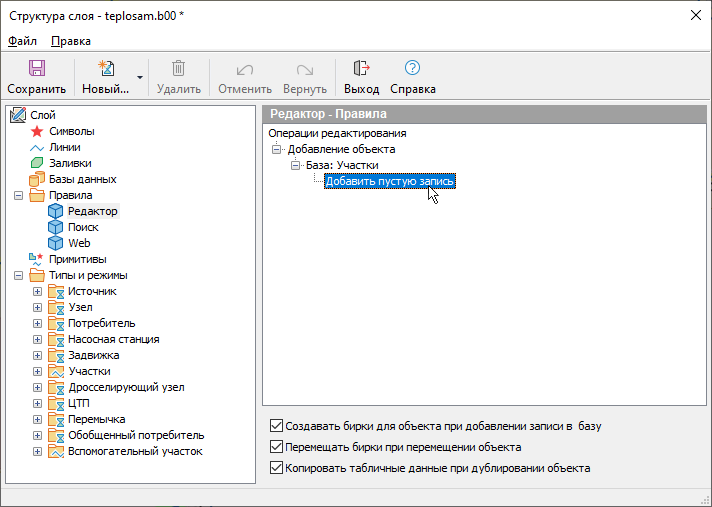Click the New (Новый) toolbar icon
This screenshot has height=507, width=712.
(105, 69)
